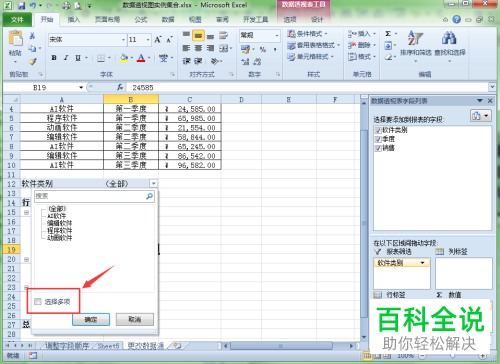Click the wrap text icon
Screen dimensions: 500x364
[223, 35]
